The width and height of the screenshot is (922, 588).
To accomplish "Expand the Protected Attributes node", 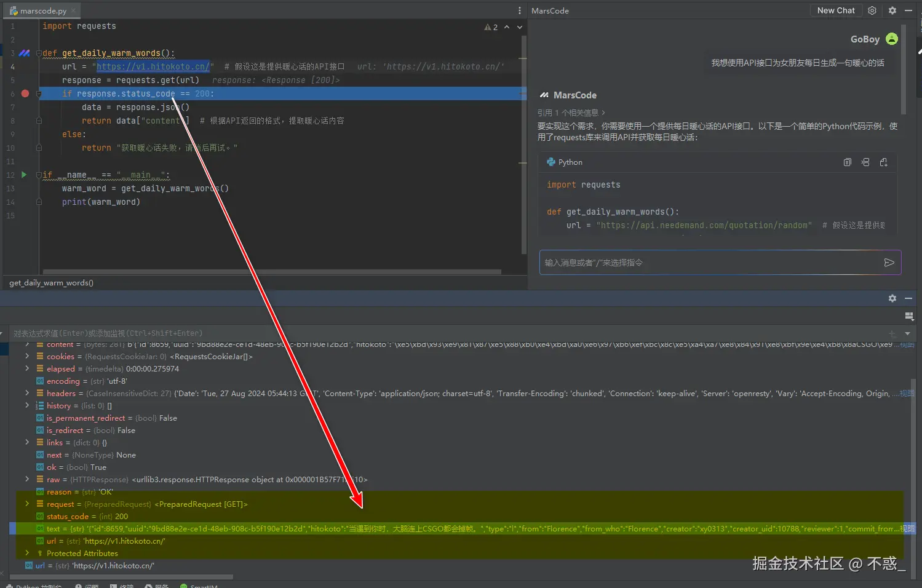I will click(x=27, y=554).
